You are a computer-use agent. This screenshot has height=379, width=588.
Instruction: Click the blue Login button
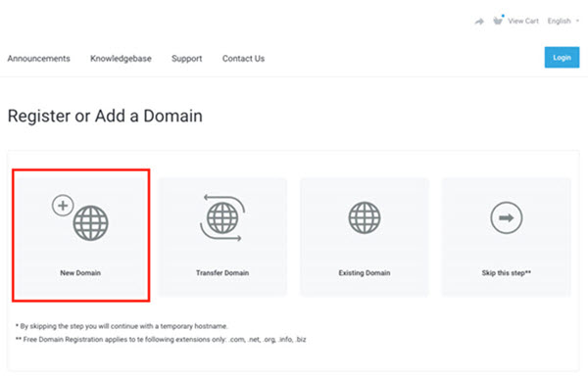562,58
